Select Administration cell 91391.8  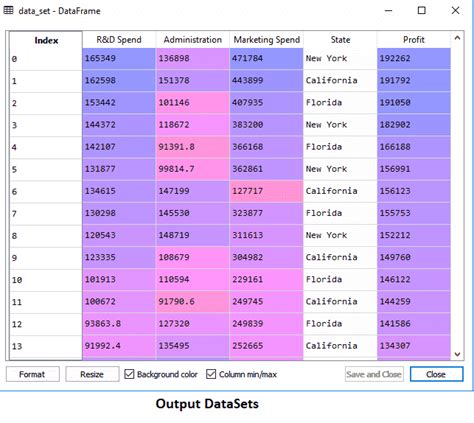pos(193,147)
